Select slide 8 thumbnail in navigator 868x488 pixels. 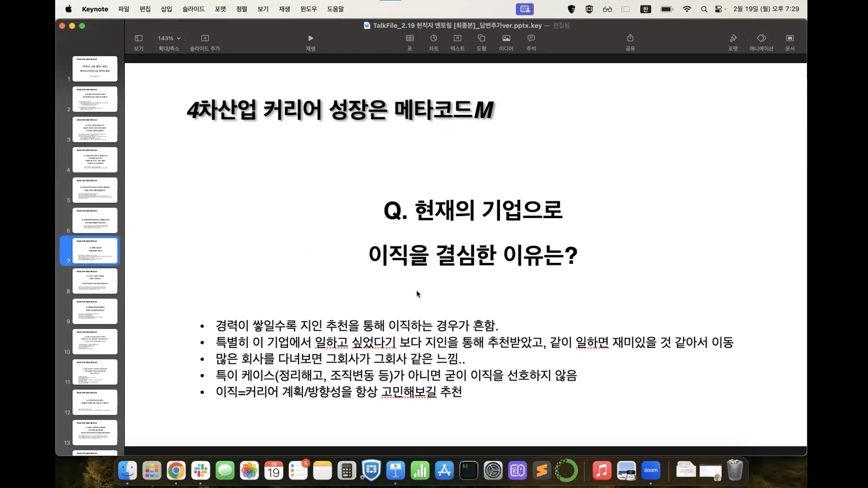click(x=95, y=281)
